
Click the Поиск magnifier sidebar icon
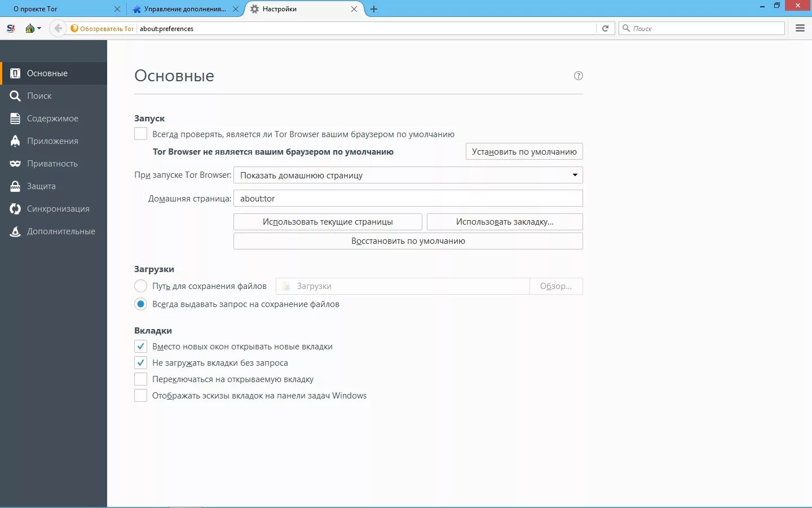click(x=15, y=96)
